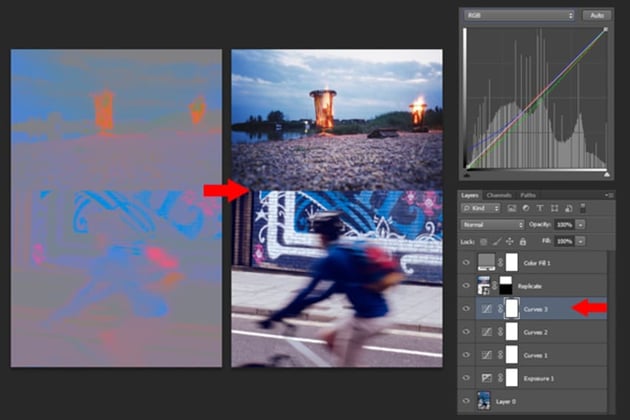The width and height of the screenshot is (630, 420).
Task: Filter layers by smart object icon
Action: click(569, 208)
